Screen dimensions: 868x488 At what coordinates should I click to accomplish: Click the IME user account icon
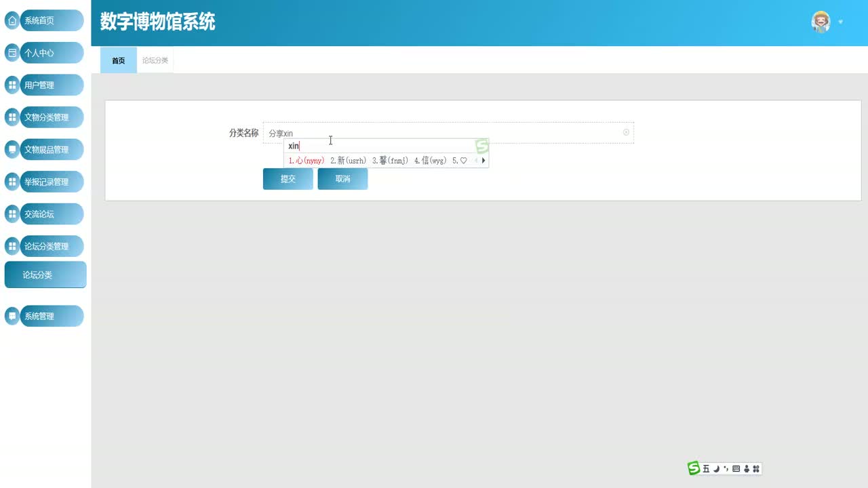point(747,468)
